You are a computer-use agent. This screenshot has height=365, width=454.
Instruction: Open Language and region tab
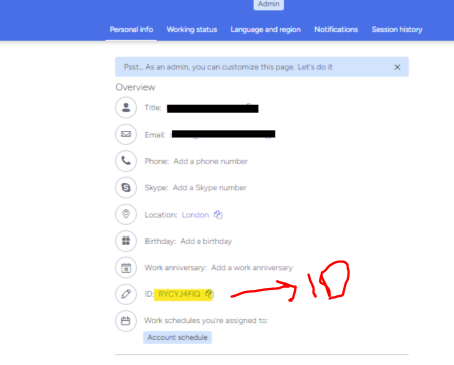pyautogui.click(x=266, y=29)
